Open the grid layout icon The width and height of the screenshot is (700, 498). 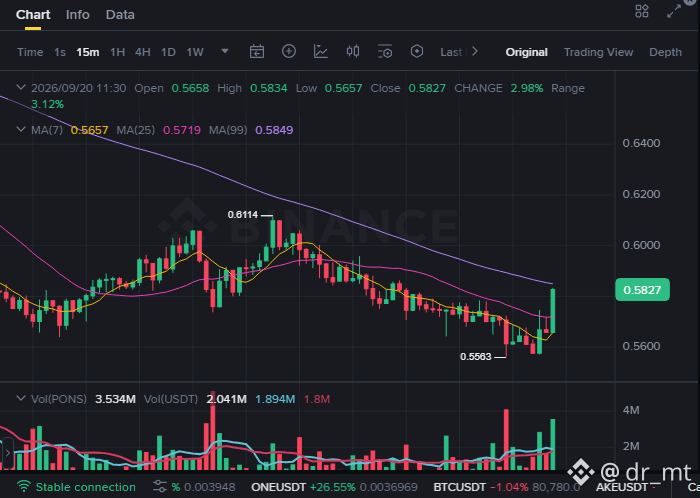pyautogui.click(x=642, y=11)
